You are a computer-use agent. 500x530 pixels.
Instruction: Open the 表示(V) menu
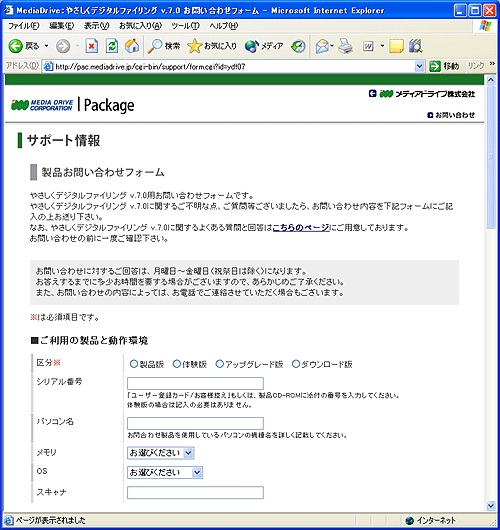96,26
